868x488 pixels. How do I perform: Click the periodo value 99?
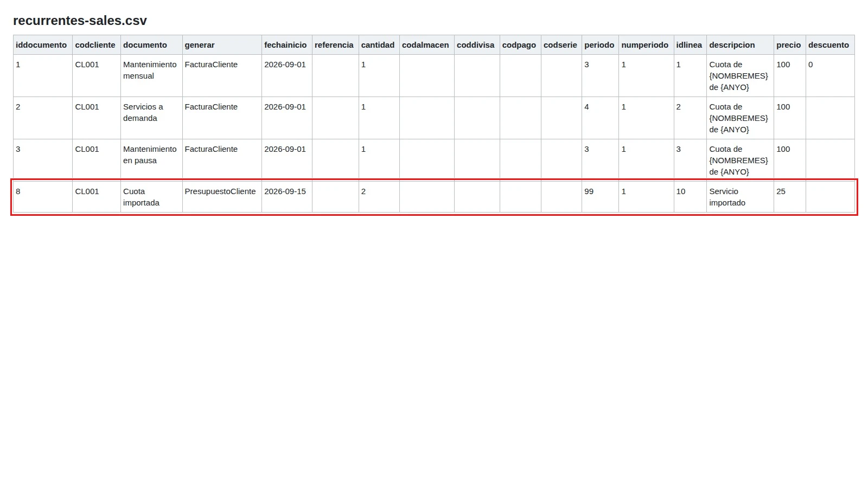click(601, 197)
